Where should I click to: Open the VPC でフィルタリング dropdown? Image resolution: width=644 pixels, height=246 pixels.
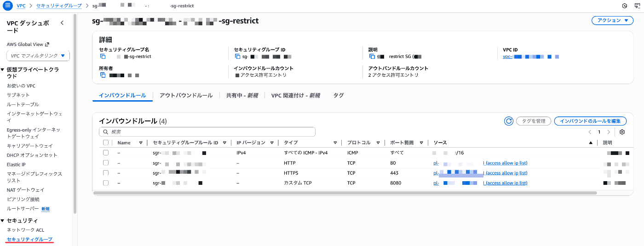pos(38,56)
